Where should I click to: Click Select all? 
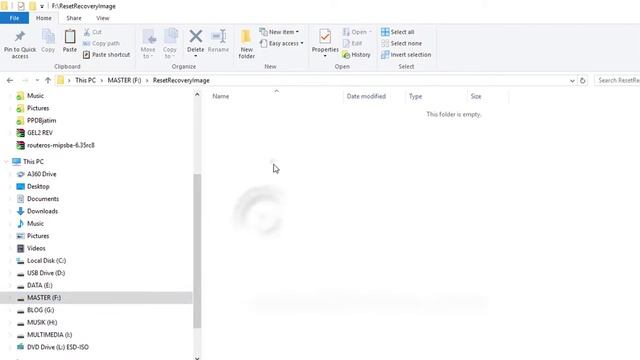tap(398, 32)
